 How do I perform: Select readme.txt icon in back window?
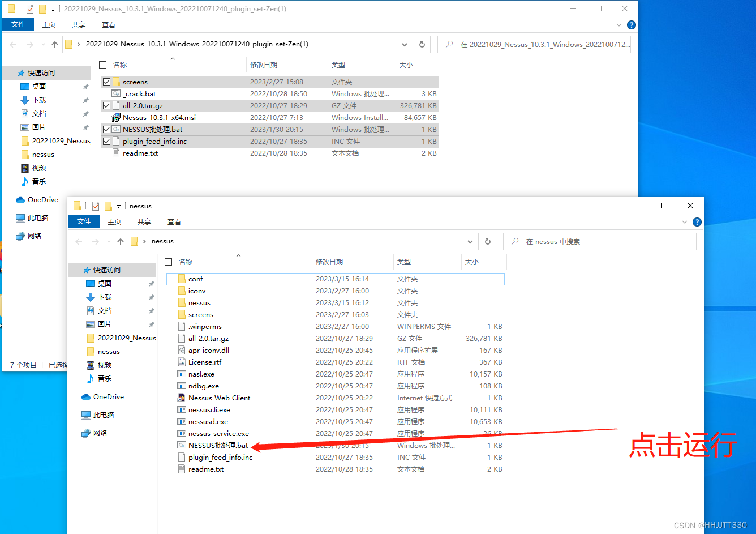[x=116, y=153]
